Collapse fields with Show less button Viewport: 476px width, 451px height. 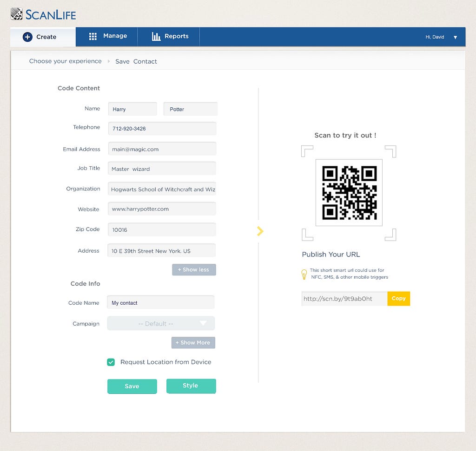[x=194, y=270]
